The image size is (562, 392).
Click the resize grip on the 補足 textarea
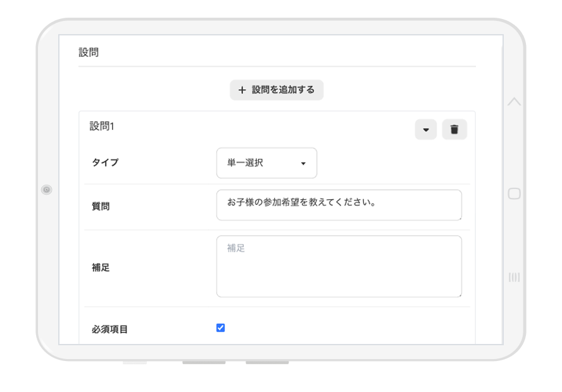point(459,294)
